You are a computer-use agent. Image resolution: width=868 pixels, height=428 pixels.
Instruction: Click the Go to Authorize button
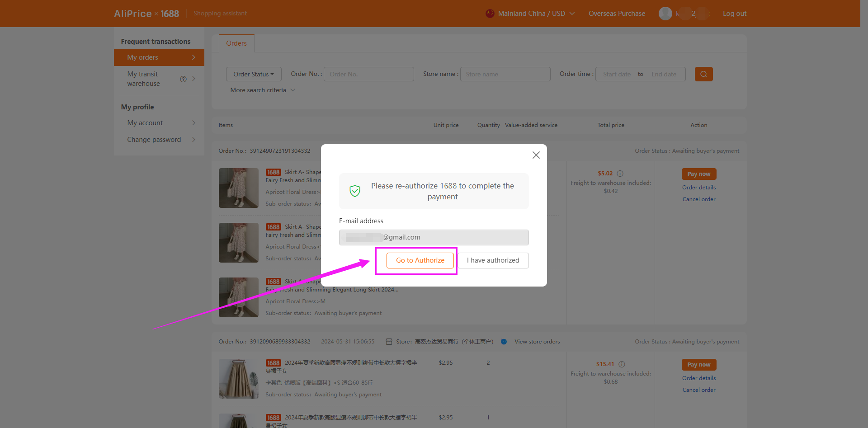pyautogui.click(x=420, y=260)
